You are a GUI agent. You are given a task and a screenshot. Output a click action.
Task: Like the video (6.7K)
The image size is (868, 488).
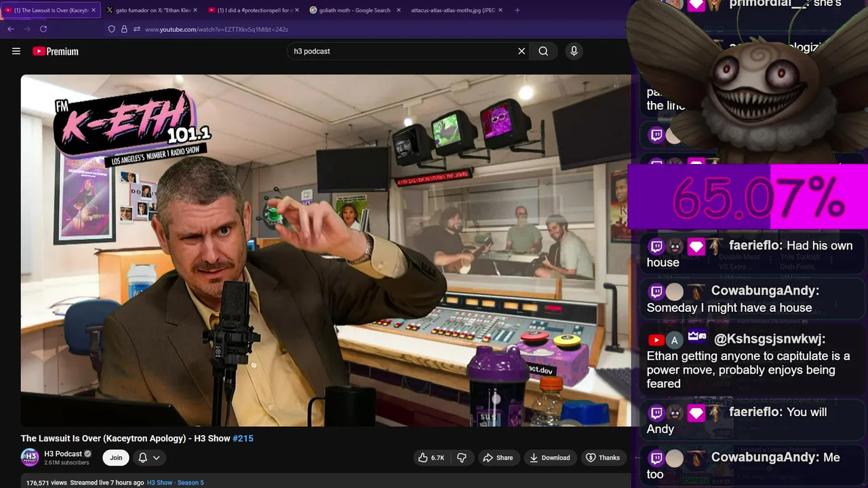point(431,457)
